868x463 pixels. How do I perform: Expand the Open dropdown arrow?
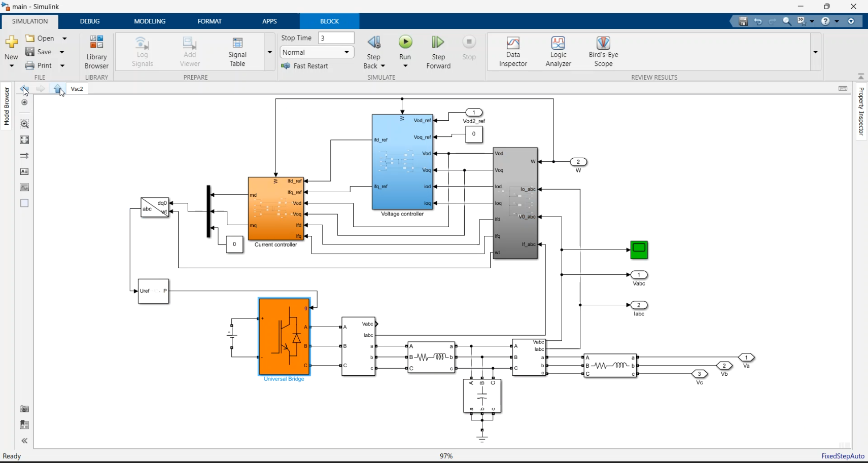coord(64,39)
